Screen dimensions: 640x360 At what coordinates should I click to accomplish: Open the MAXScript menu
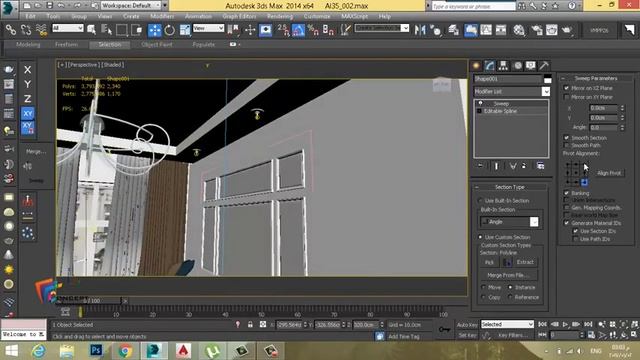click(x=355, y=16)
